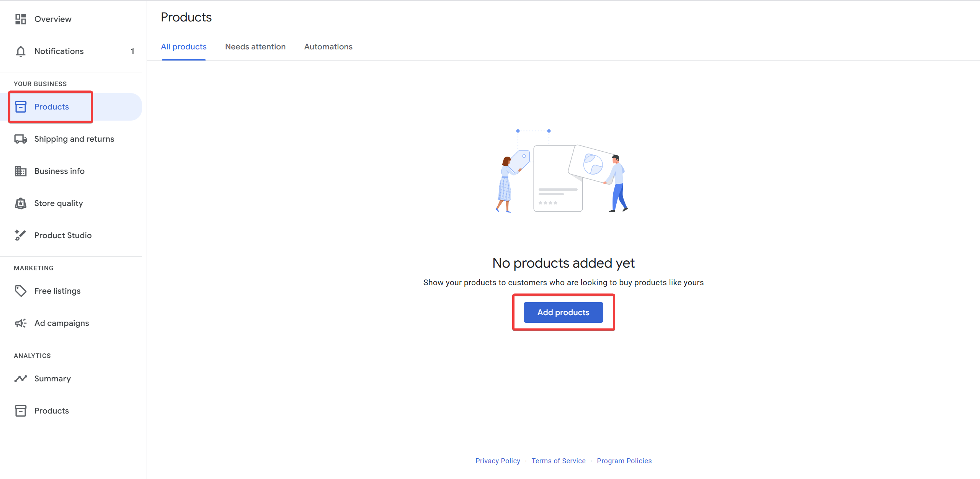Screen dimensions: 980x479
Task: Click the Summary trend line icon
Action: (21, 379)
